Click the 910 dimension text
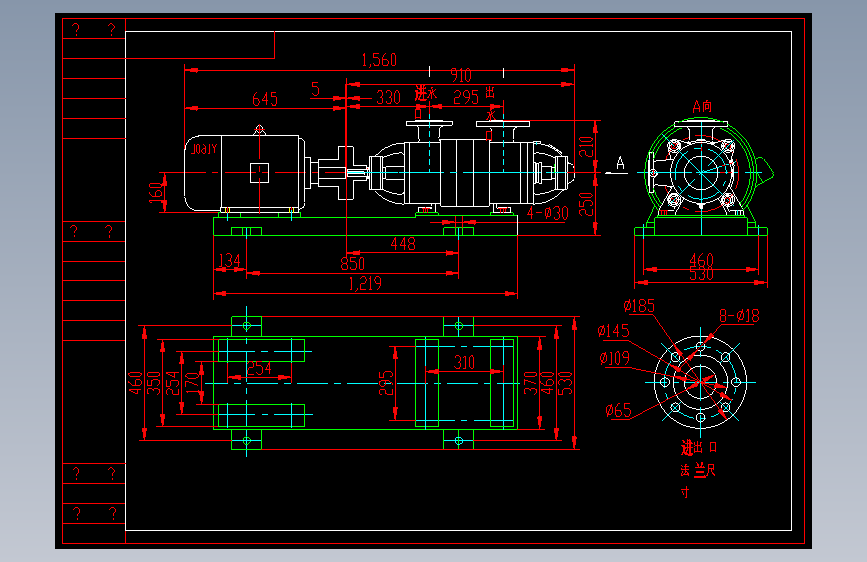Image resolution: width=867 pixels, height=562 pixels. pos(461,75)
